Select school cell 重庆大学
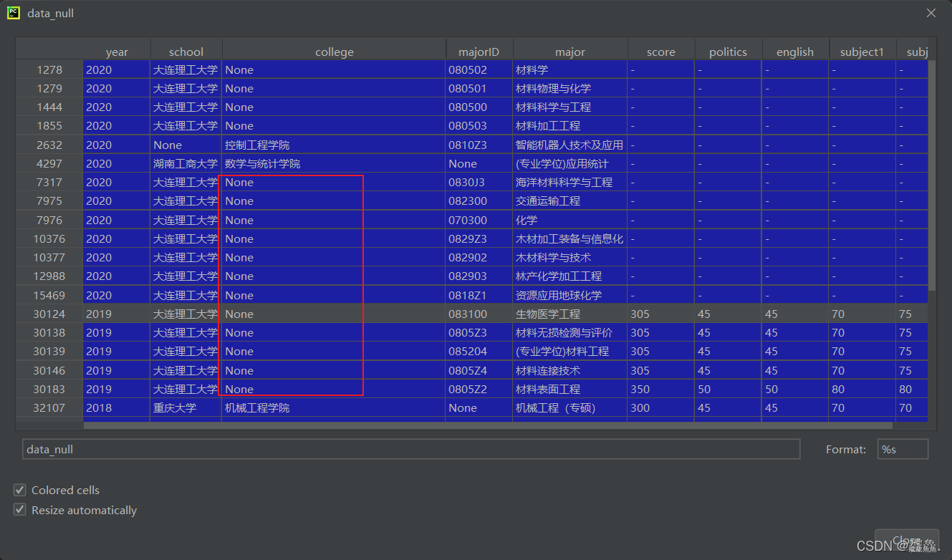 186,407
